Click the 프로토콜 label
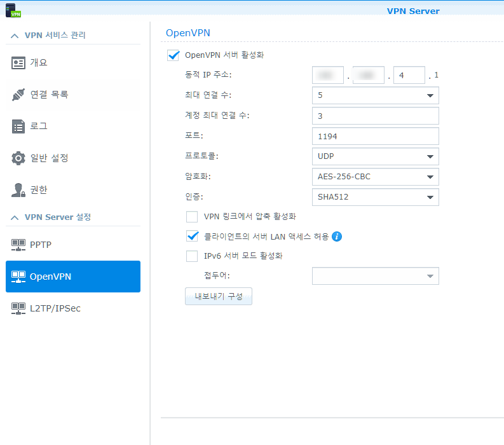The image size is (504, 445). coord(201,156)
